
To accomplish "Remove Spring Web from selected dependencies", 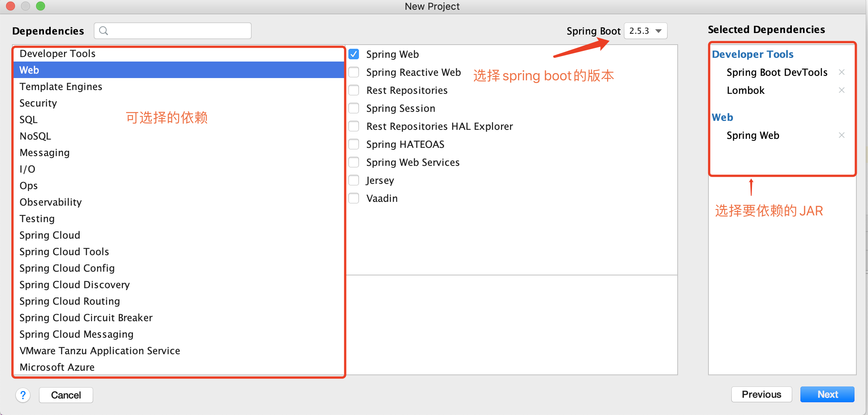I will [x=842, y=135].
